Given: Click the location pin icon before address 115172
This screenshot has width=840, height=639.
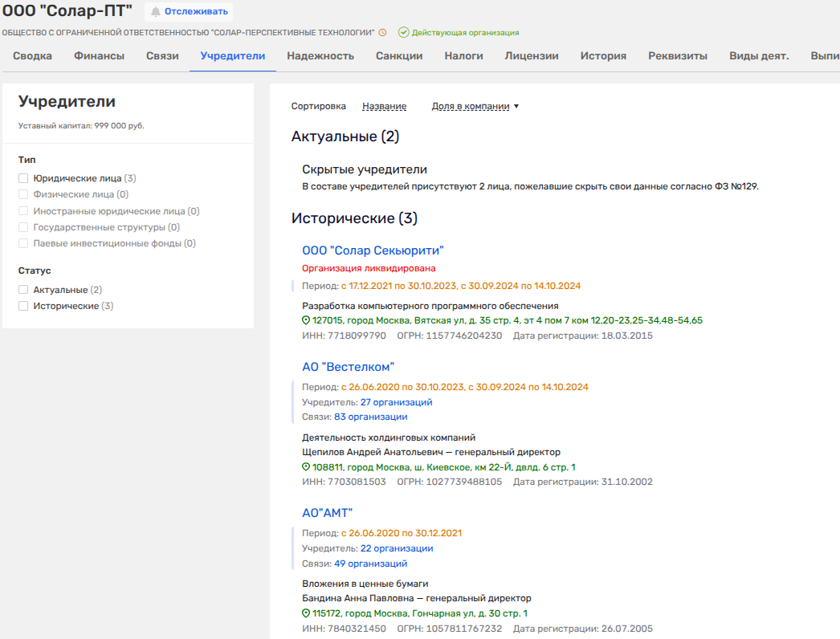Looking at the screenshot, I should pos(306,613).
